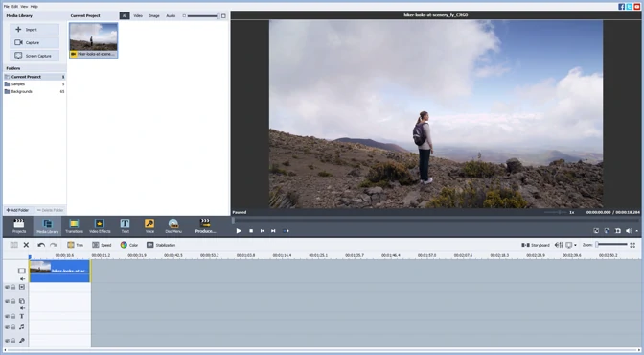Toggle visibility of the music track

click(x=7, y=327)
